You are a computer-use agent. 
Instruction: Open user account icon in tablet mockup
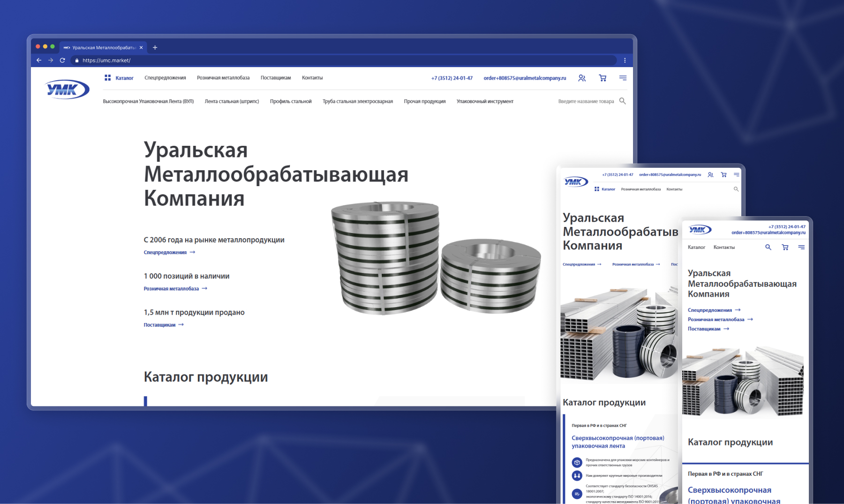(x=710, y=175)
